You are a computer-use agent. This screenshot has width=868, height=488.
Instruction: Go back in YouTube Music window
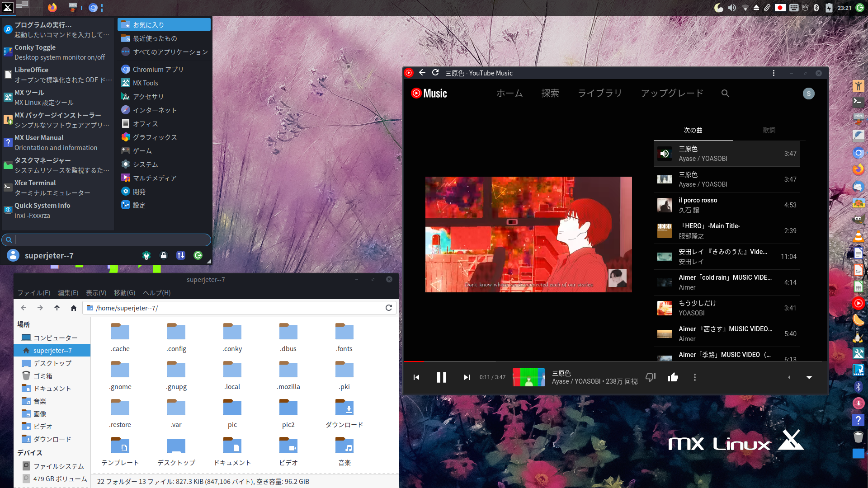(422, 73)
